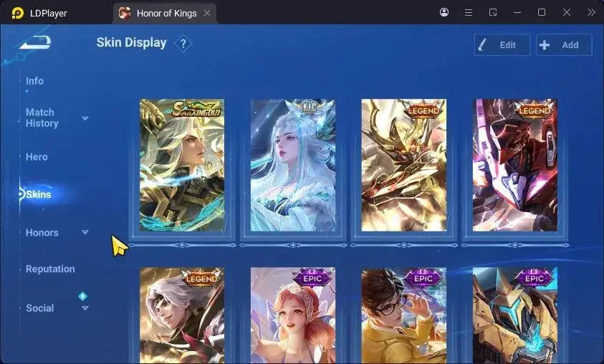Select the Sanxingdui skin card

(x=182, y=166)
